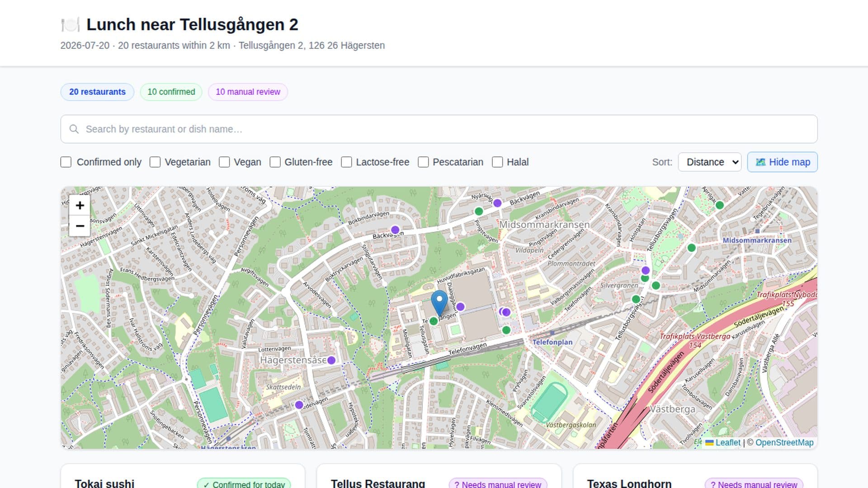Viewport: 868px width, 488px height.
Task: Select the green marker near Silvergranen label
Action: point(636,299)
